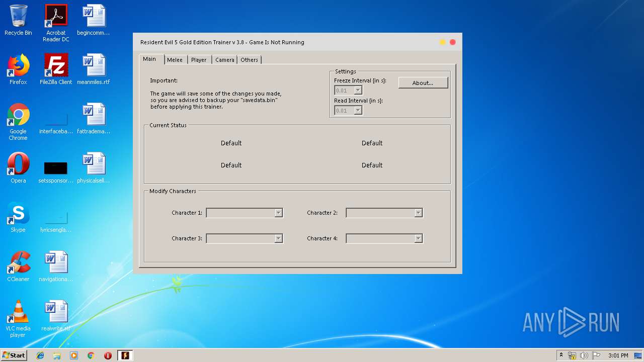Launch CCleaner desktop shortcut
The image size is (644, 362).
18,266
